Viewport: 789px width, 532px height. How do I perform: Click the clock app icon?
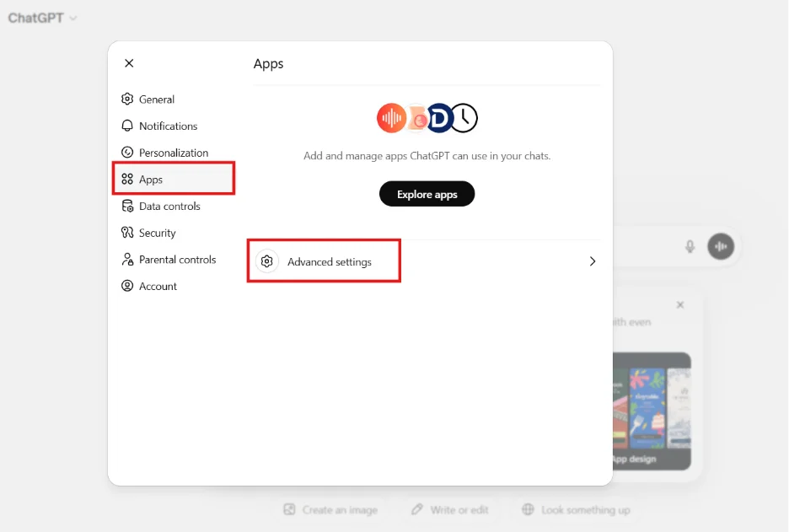click(x=464, y=118)
